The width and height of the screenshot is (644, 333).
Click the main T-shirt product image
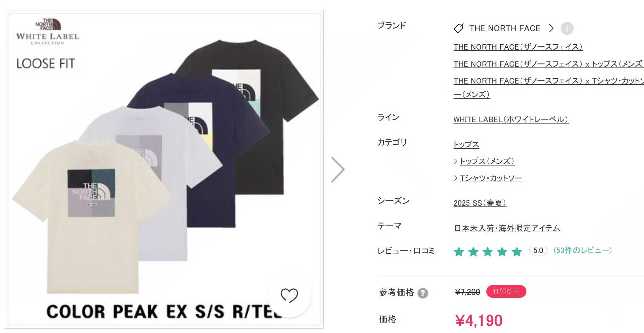(164, 169)
